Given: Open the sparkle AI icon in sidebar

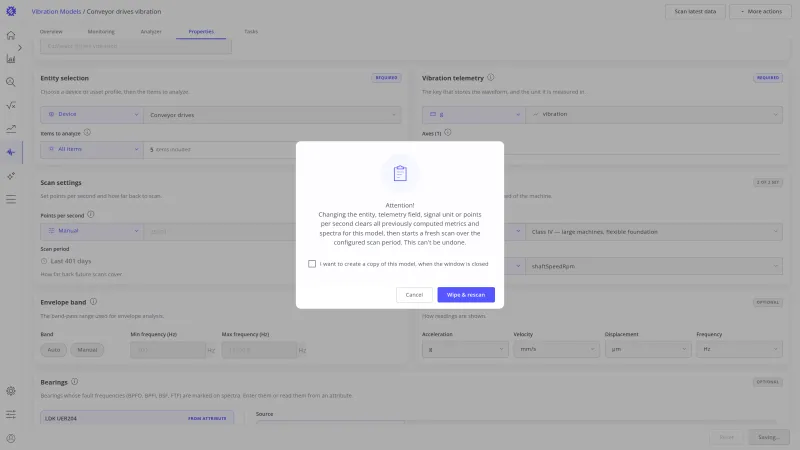Looking at the screenshot, I should click(11, 176).
